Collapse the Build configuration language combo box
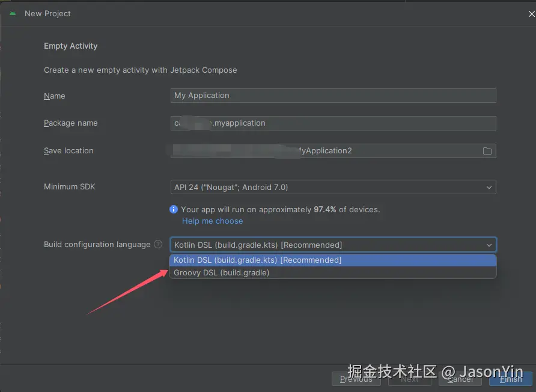The image size is (536, 392). pyautogui.click(x=489, y=245)
